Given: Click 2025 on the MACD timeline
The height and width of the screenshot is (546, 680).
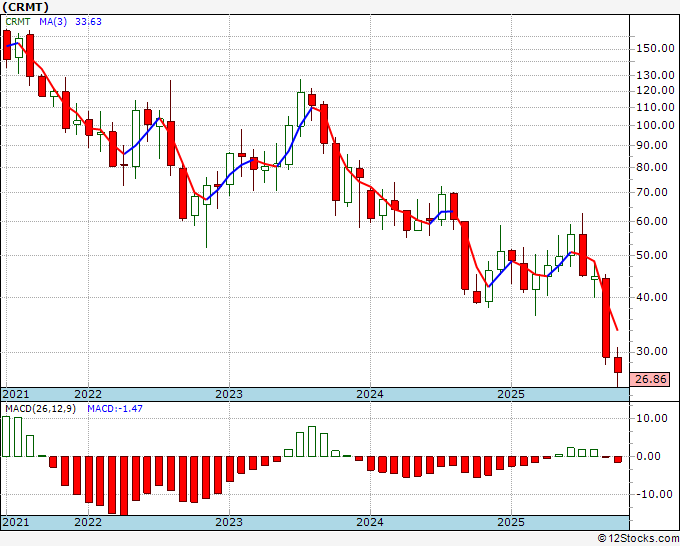Looking at the screenshot, I should point(511,522).
